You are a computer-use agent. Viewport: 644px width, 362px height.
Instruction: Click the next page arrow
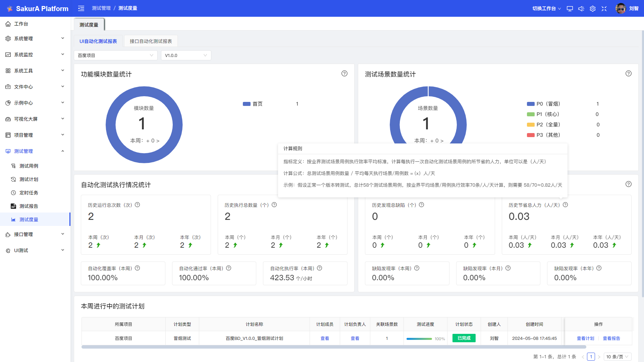click(599, 357)
